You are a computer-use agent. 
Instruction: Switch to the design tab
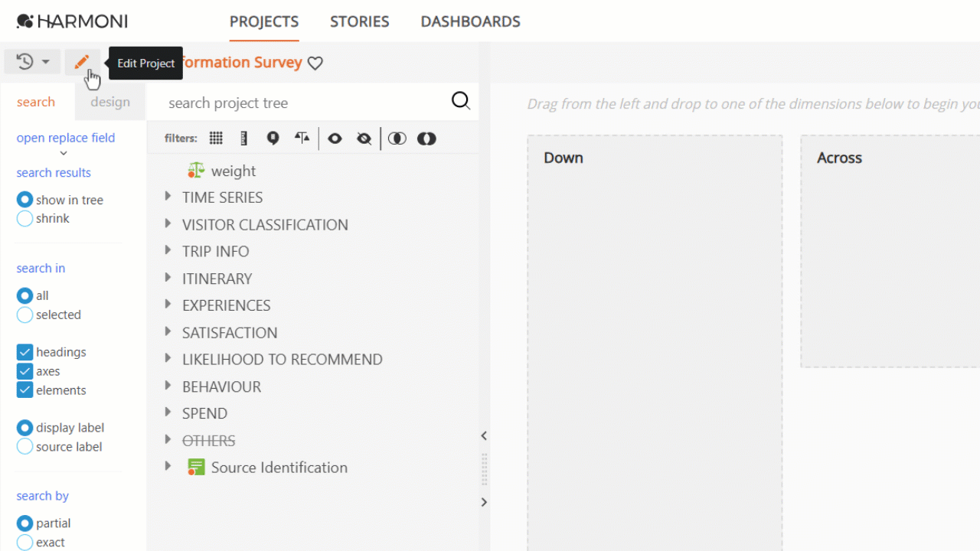(x=110, y=102)
